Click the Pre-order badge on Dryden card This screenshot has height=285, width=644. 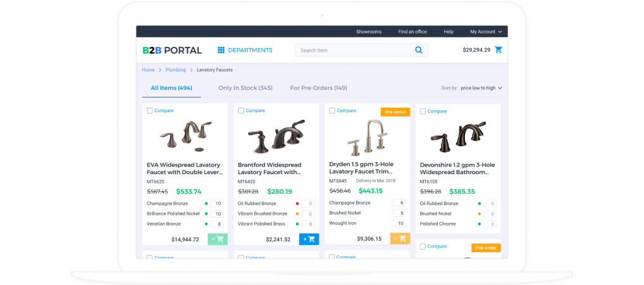395,112
